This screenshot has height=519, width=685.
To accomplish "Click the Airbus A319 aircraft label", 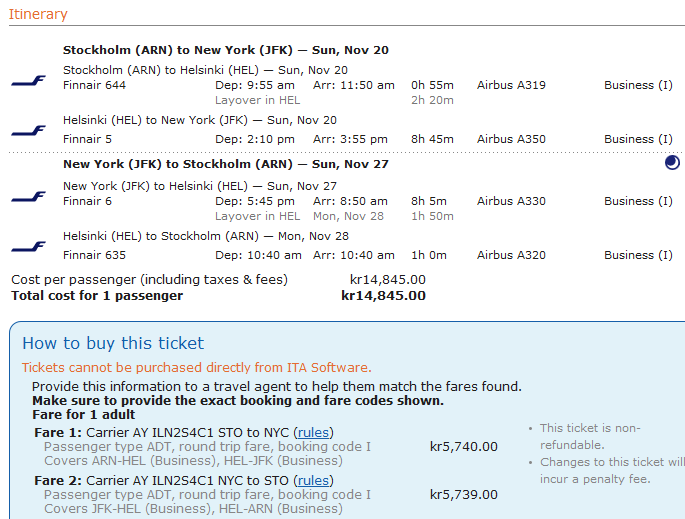I will point(511,85).
